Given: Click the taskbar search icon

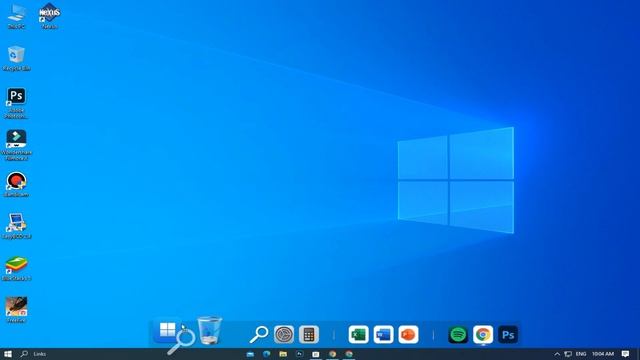Looking at the screenshot, I should tap(24, 354).
